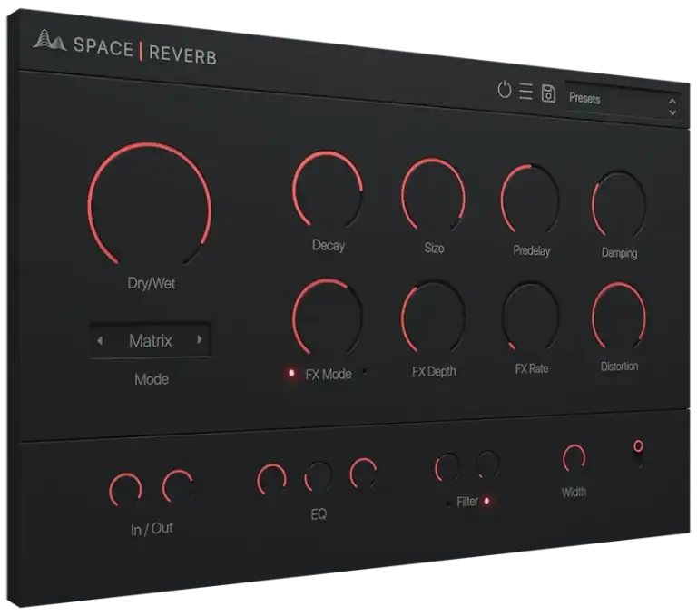Click the Width label

(x=574, y=492)
